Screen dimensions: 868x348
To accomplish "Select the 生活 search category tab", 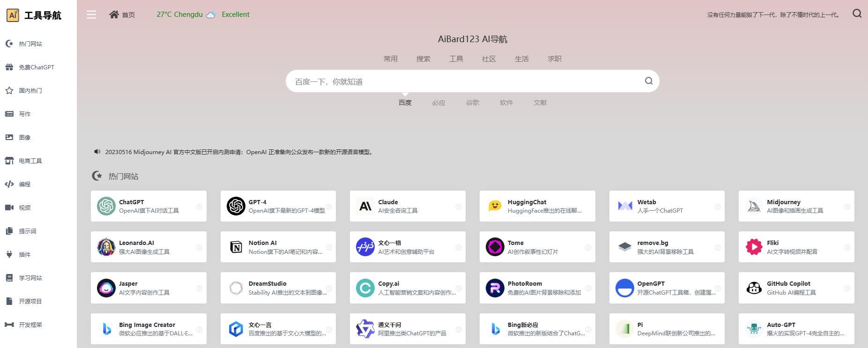I will (522, 59).
